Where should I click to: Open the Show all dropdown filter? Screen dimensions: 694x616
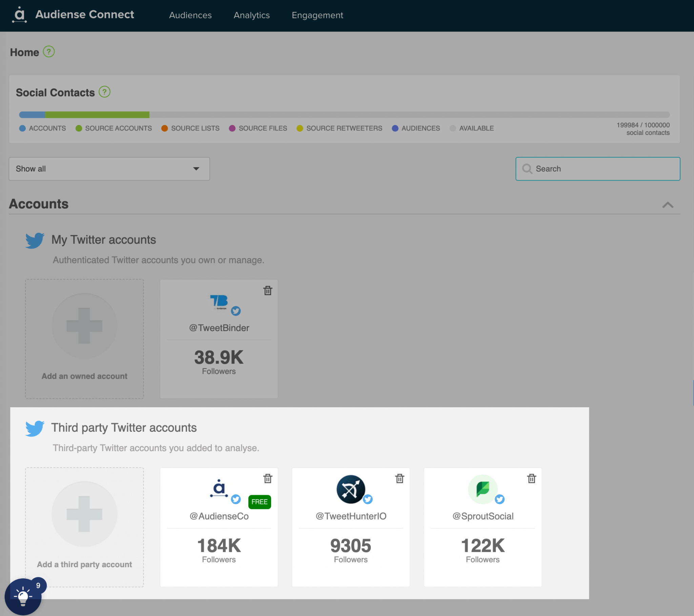point(109,168)
